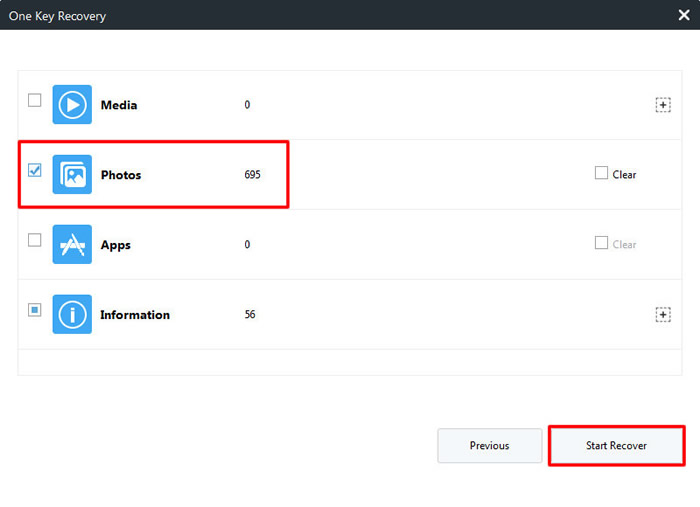Click the Media count 0

[247, 105]
